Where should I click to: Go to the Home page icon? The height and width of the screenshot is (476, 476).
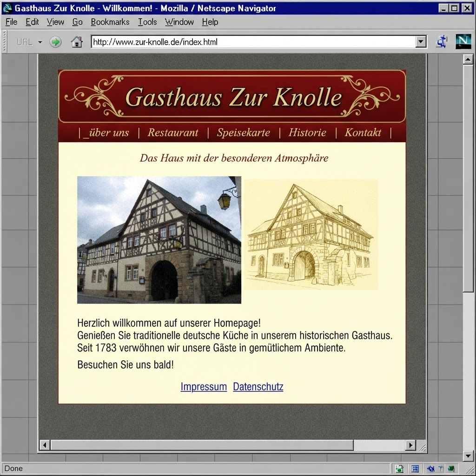(x=77, y=42)
